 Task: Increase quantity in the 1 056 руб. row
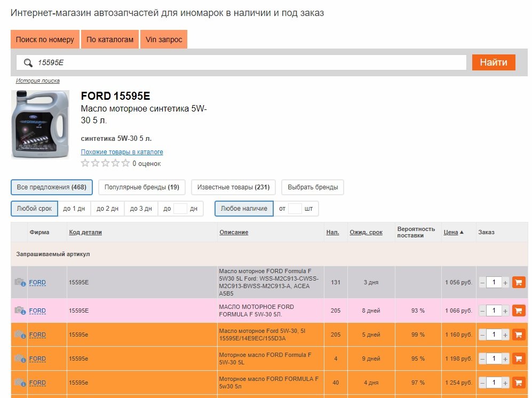coord(505,283)
